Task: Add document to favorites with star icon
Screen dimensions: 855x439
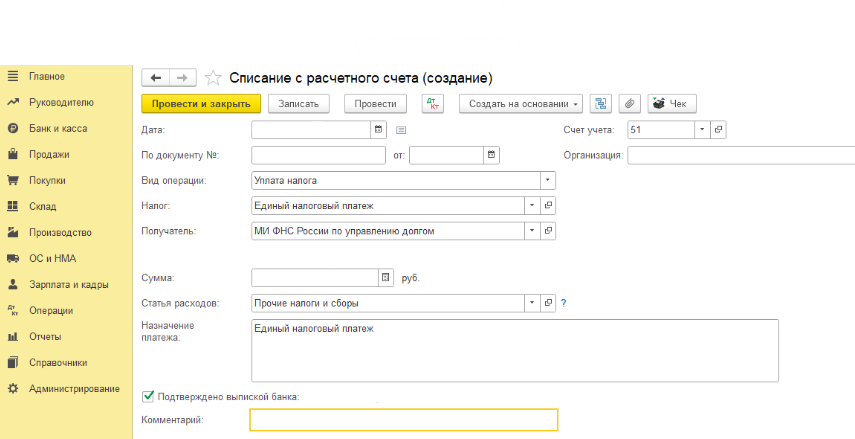Action: pyautogui.click(x=213, y=78)
